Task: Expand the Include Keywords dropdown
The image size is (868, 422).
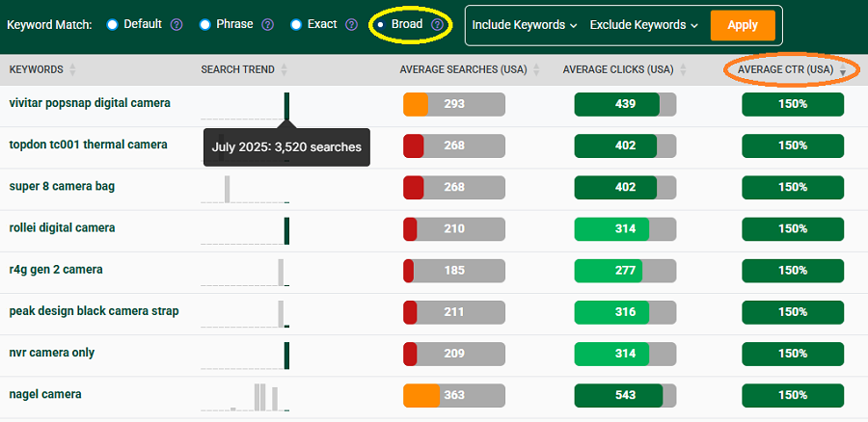Action: click(525, 25)
